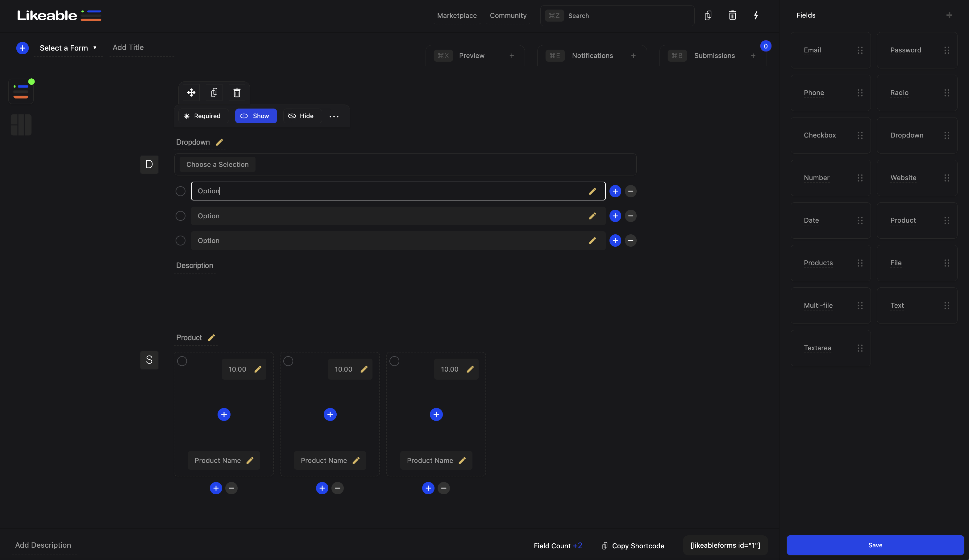Screen dimensions: 969x560
Task: Click the duplicate field icon in the field toolbar
Action: [214, 93]
